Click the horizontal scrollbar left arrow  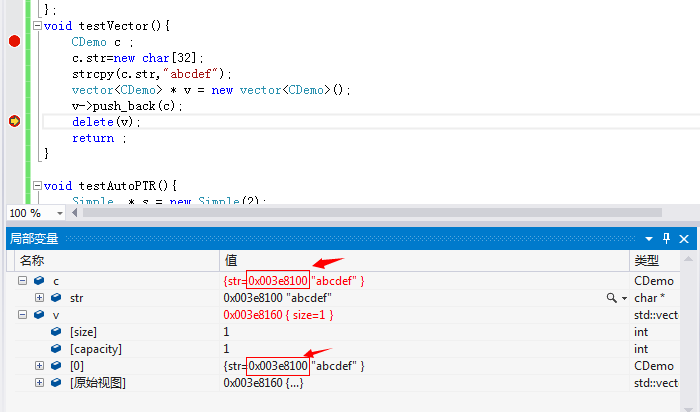(75, 213)
